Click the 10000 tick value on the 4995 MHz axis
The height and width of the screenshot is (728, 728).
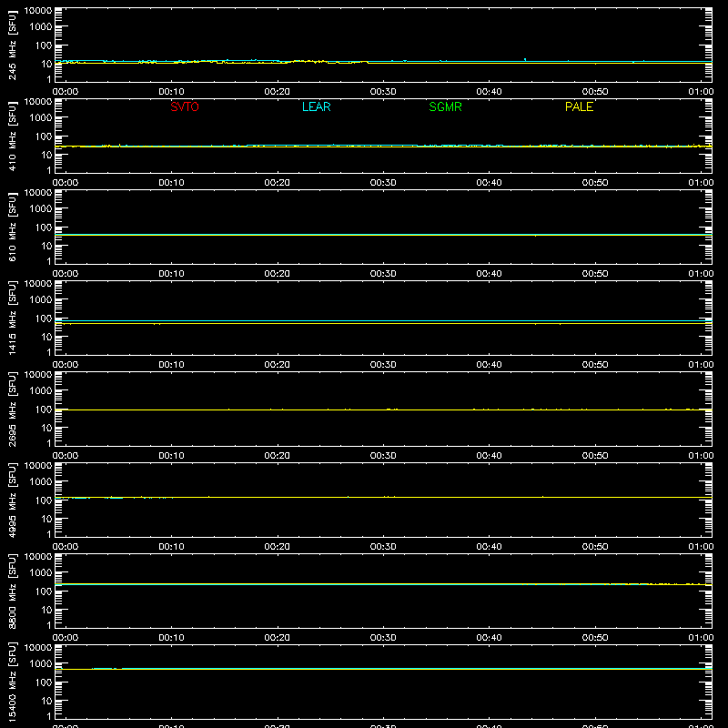click(x=38, y=466)
